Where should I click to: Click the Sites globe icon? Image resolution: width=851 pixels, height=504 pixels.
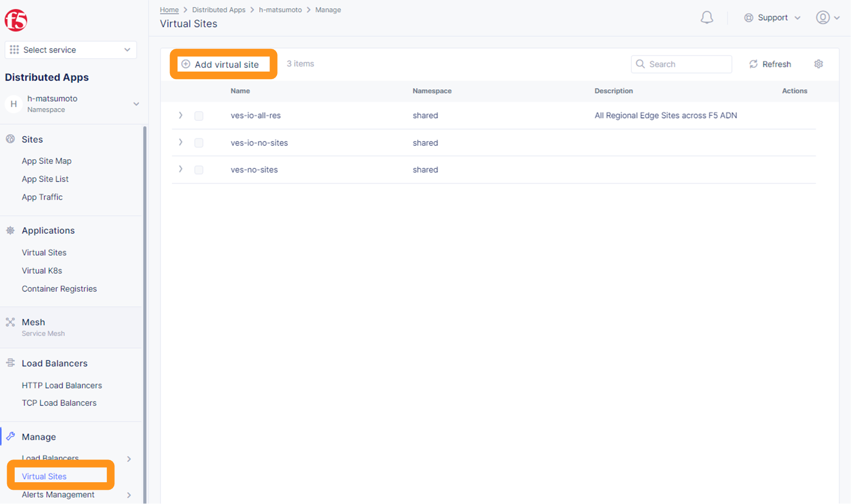coord(10,139)
